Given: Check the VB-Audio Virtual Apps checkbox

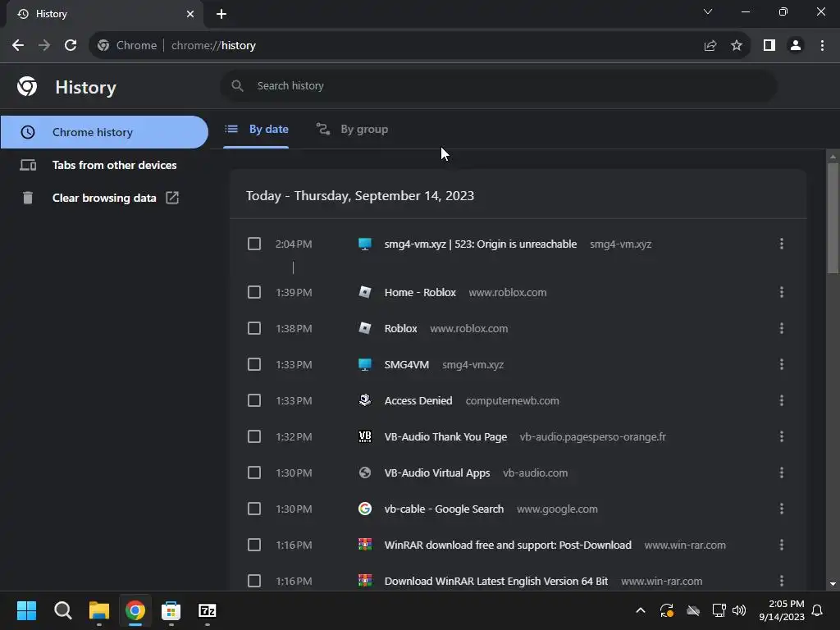Looking at the screenshot, I should (x=254, y=472).
